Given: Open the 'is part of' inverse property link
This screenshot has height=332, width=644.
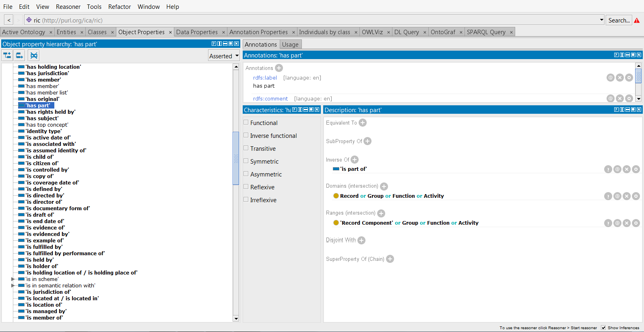Looking at the screenshot, I should (353, 169).
